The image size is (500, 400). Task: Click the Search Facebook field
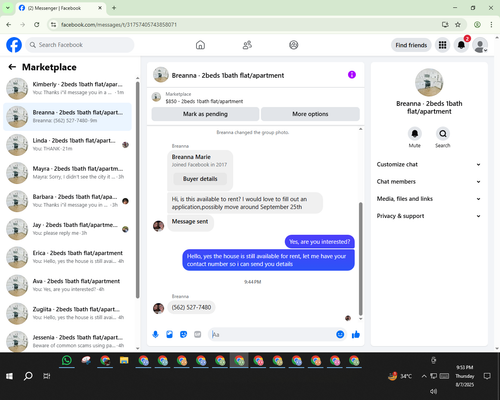(x=80, y=45)
